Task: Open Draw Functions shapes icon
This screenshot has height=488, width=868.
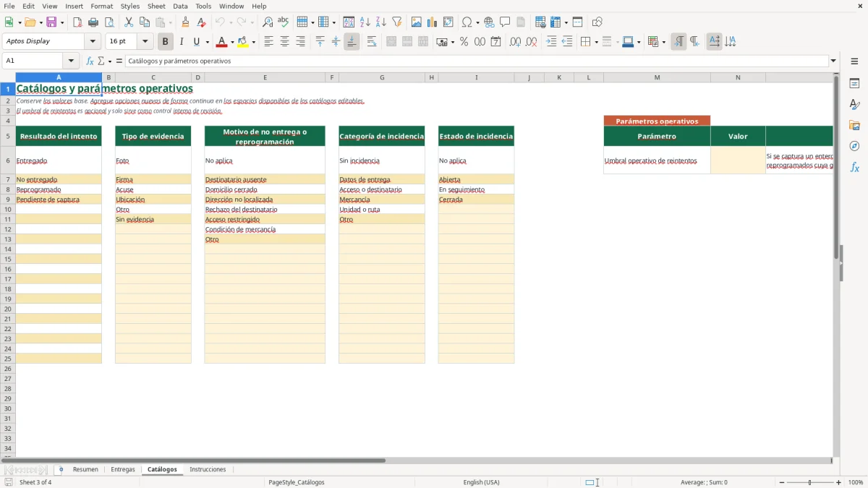Action: click(x=597, y=22)
